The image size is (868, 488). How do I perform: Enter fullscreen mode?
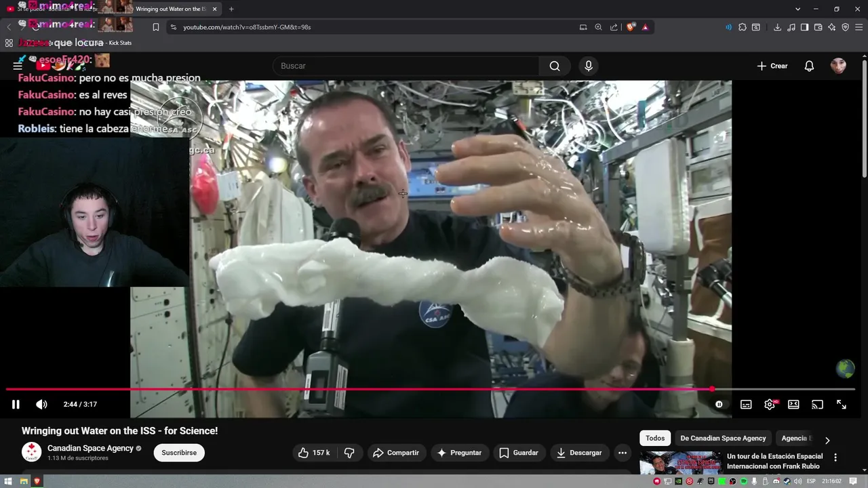point(842,405)
